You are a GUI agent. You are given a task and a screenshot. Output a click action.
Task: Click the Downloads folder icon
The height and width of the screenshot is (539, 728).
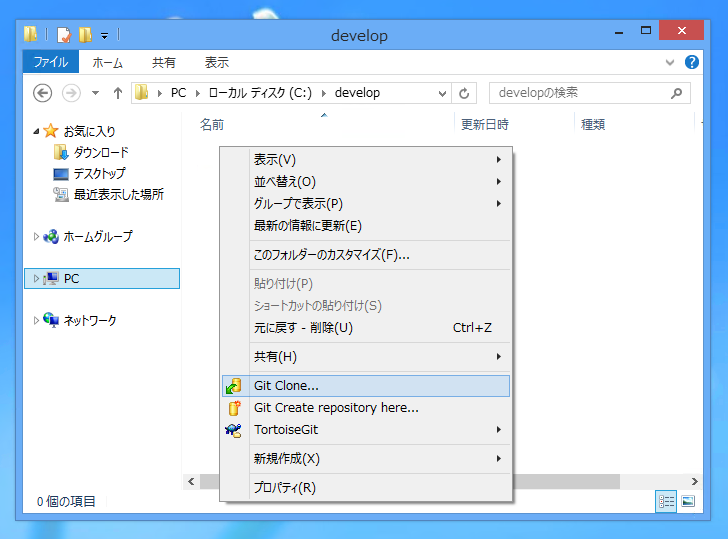pyautogui.click(x=61, y=152)
